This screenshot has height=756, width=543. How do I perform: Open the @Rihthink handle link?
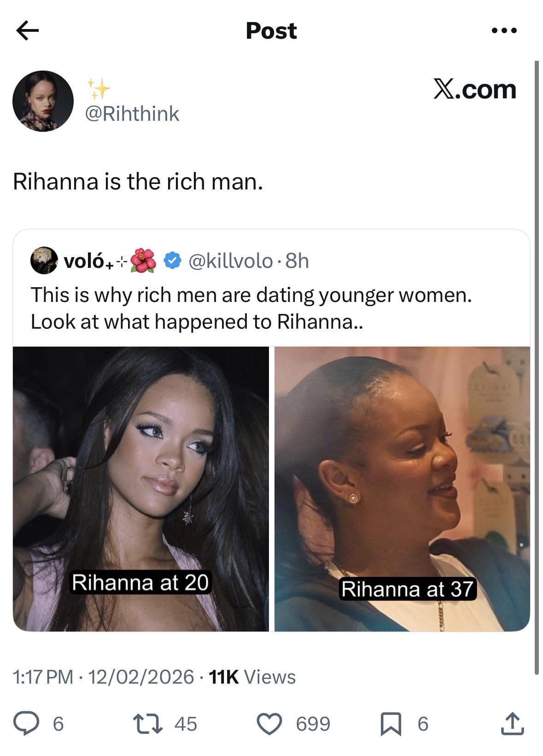pyautogui.click(x=132, y=113)
